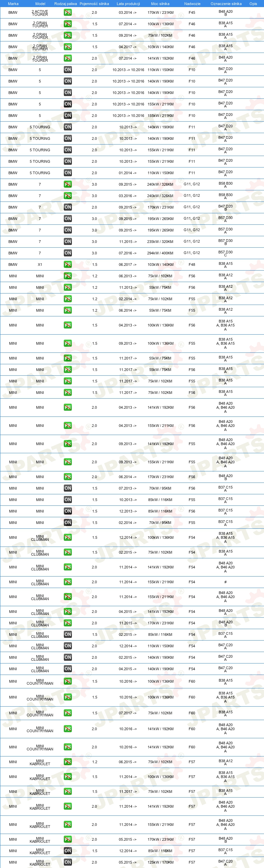Click the Rodzaj paliwa column header
The height and width of the screenshot is (868, 264).
(65, 4)
